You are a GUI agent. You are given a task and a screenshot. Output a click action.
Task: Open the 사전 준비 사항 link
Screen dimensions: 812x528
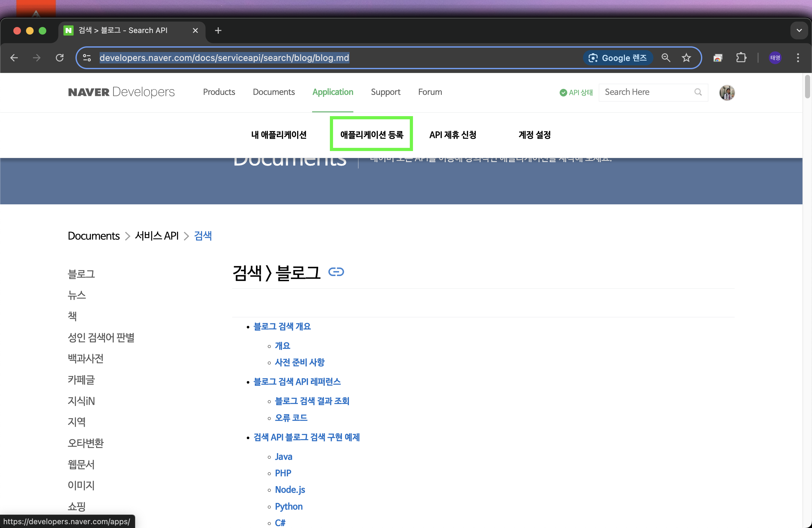(299, 362)
